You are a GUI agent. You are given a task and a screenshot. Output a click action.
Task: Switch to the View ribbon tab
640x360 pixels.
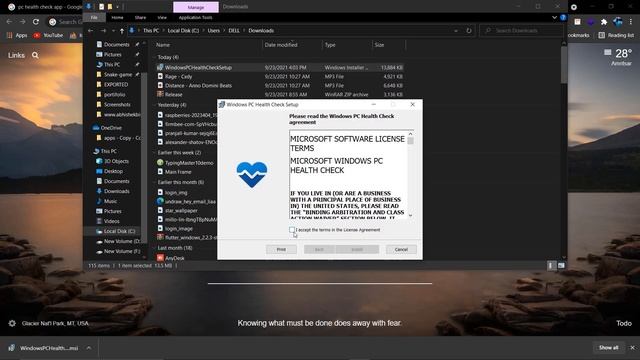coord(162,18)
